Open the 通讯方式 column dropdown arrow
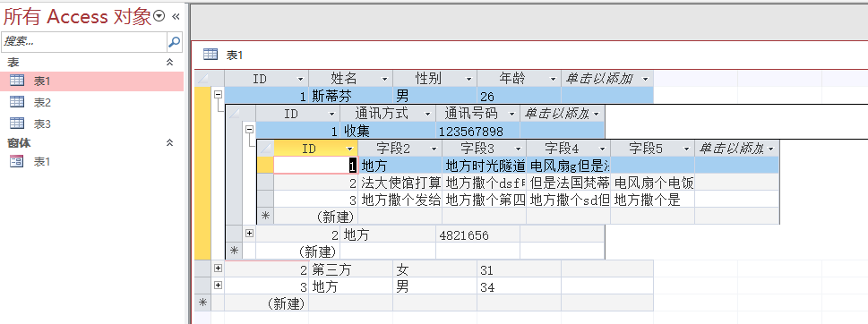Viewport: 868px width, 324px height. [427, 115]
